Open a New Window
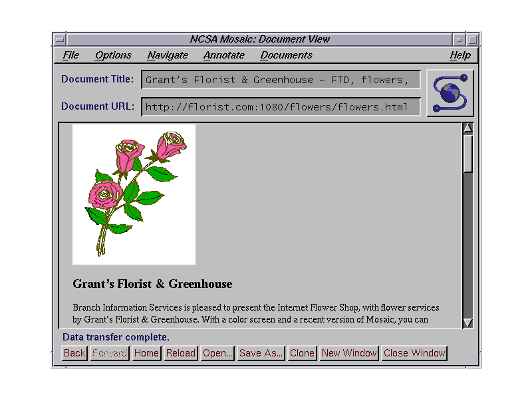The height and width of the screenshot is (399, 532). pos(350,353)
